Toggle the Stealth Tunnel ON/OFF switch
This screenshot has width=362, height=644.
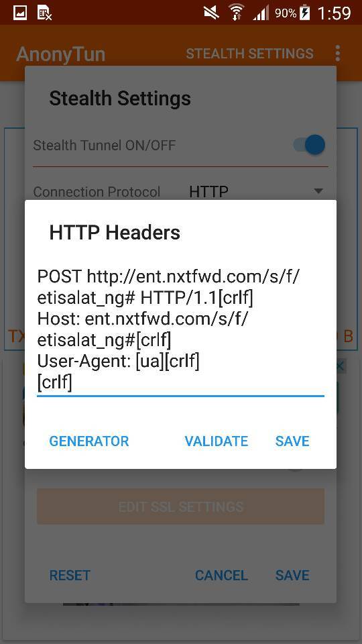(x=309, y=145)
